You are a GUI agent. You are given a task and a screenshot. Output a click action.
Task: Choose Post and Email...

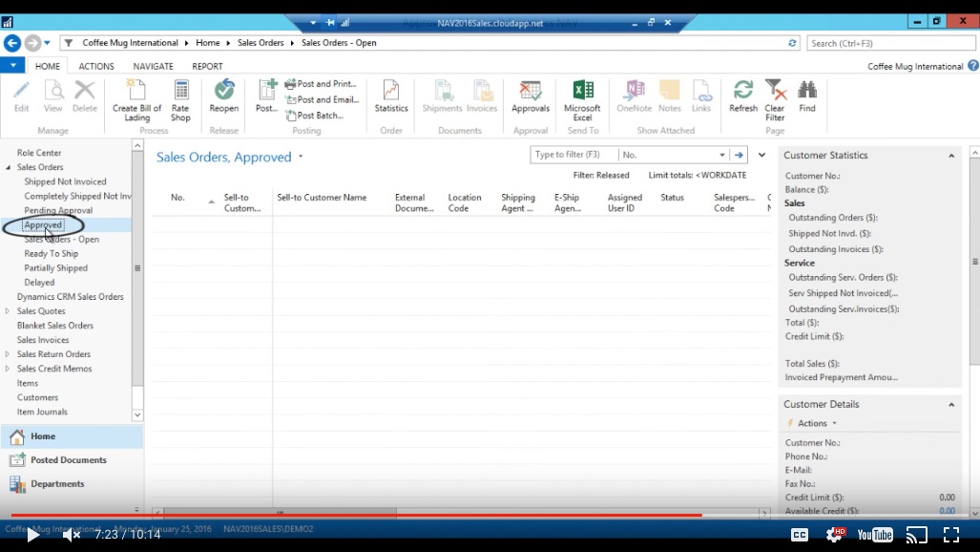coord(322,99)
